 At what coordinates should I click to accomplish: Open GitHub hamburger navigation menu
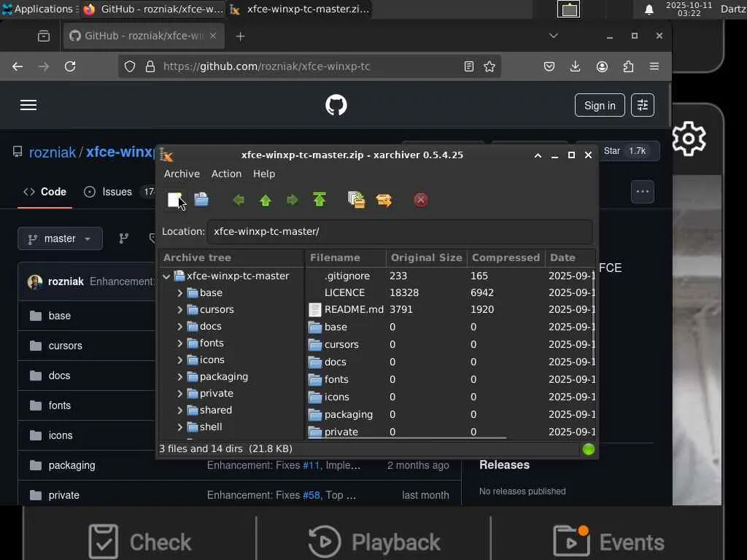click(28, 105)
